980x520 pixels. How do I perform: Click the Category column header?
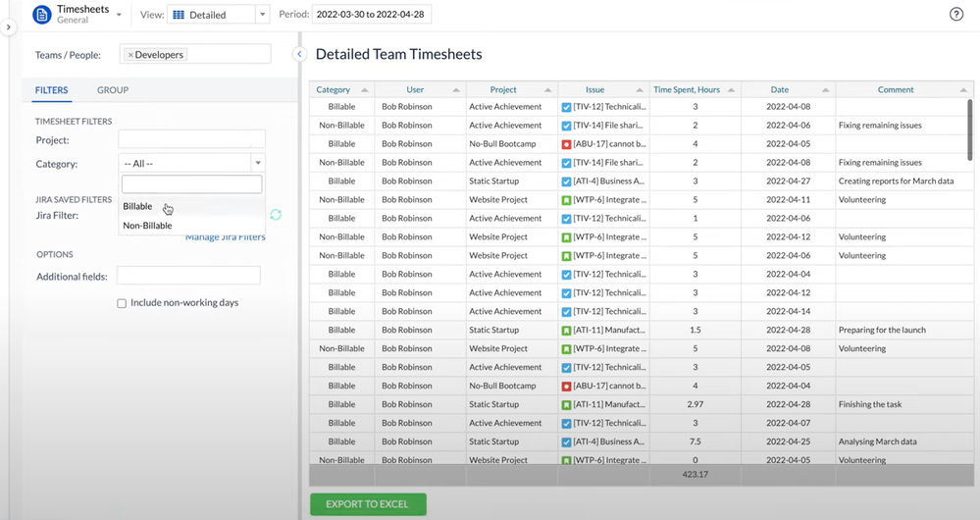(341, 90)
